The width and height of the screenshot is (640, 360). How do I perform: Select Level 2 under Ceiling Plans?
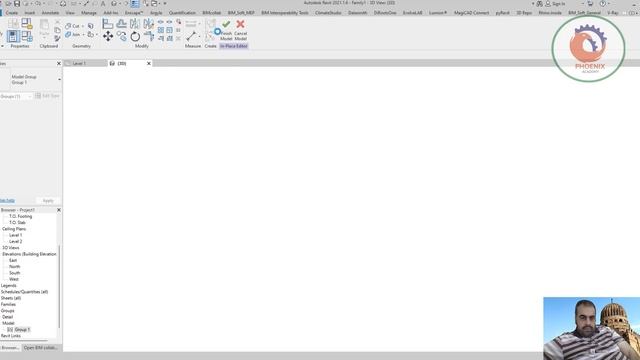point(16,241)
